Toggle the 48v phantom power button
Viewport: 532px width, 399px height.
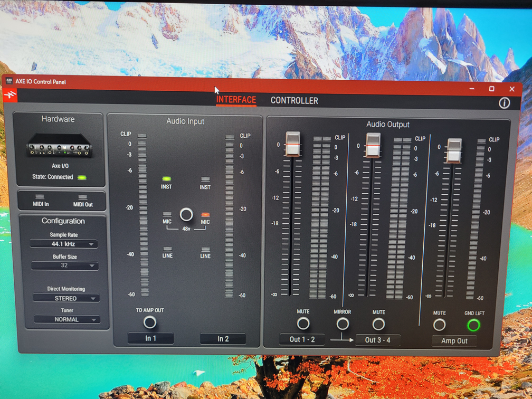tap(186, 214)
